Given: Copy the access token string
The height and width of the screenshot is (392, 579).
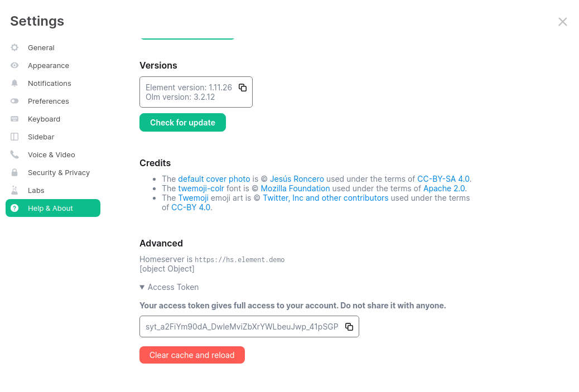Looking at the screenshot, I should click(349, 327).
